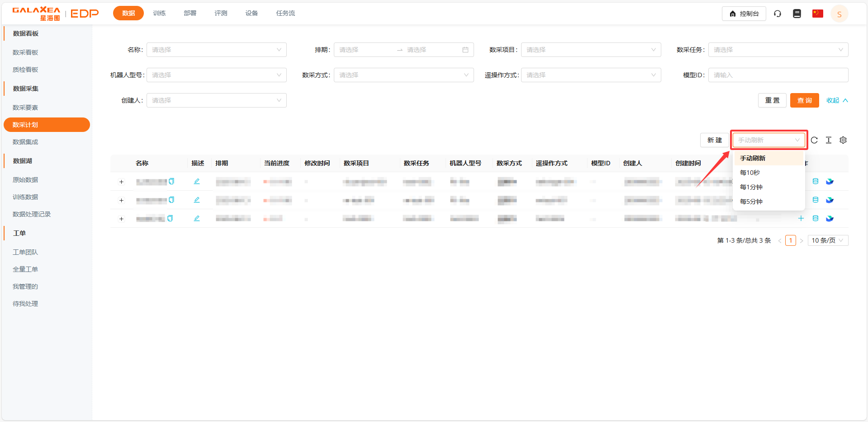This screenshot has width=868, height=422.
Task: Click the blue bird icon in second row
Action: [830, 200]
